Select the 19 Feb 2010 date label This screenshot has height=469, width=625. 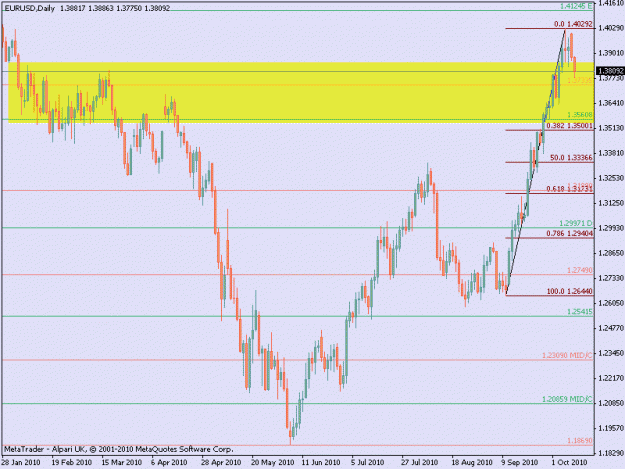click(x=72, y=462)
